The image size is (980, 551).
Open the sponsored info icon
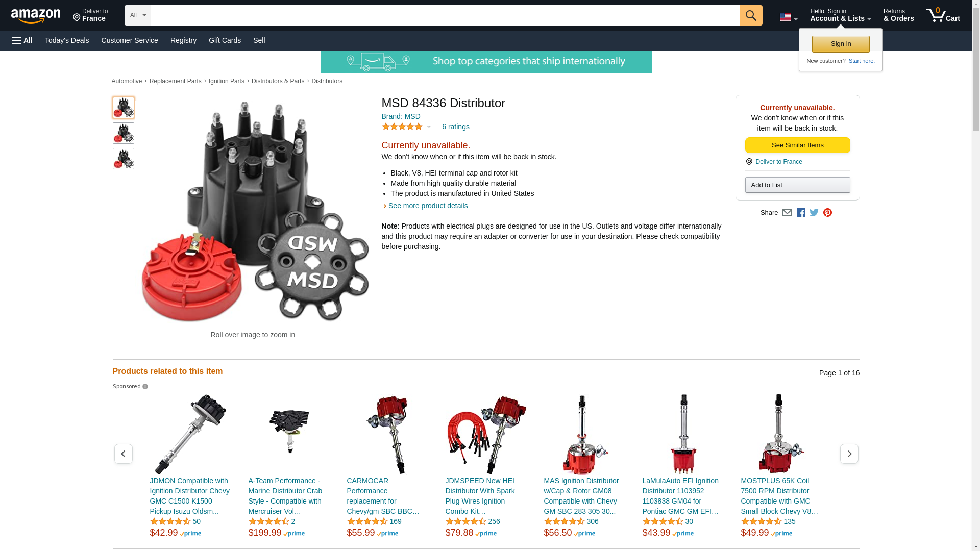[145, 387]
